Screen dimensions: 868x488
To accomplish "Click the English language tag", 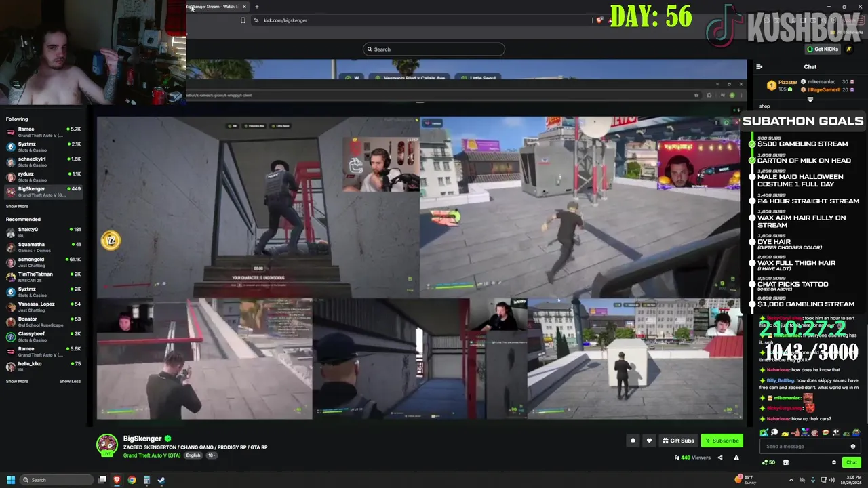I will click(193, 455).
